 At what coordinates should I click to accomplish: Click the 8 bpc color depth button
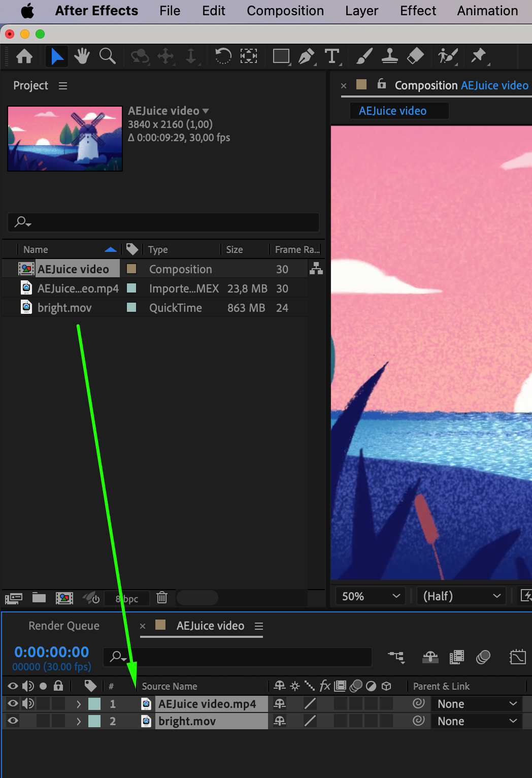click(x=127, y=598)
